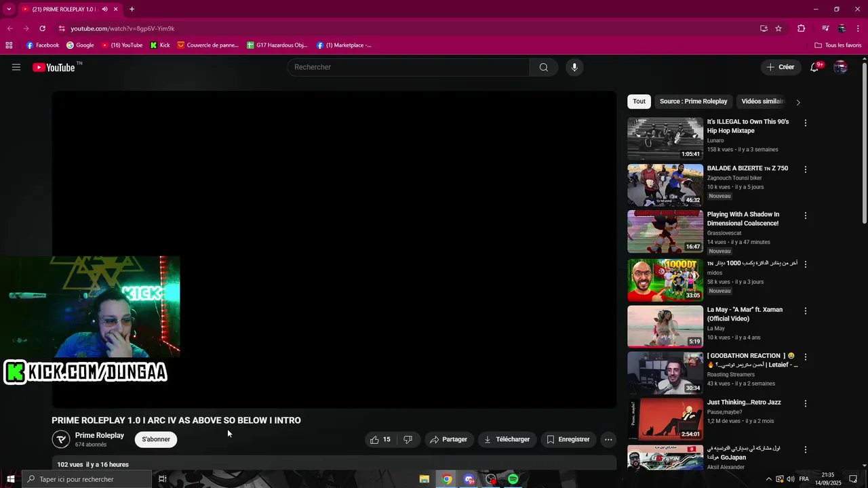Open the Google bookmark
Image resolution: width=868 pixels, height=488 pixels.
[x=80, y=45]
